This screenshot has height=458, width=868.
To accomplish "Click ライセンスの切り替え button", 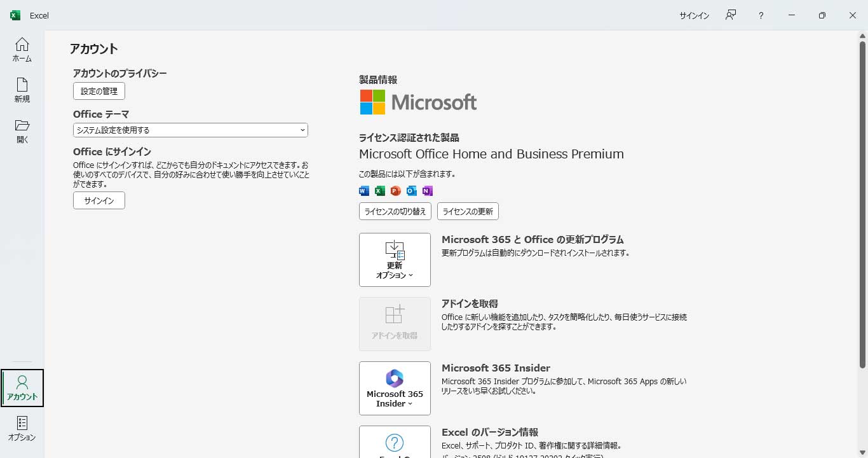I will (395, 211).
